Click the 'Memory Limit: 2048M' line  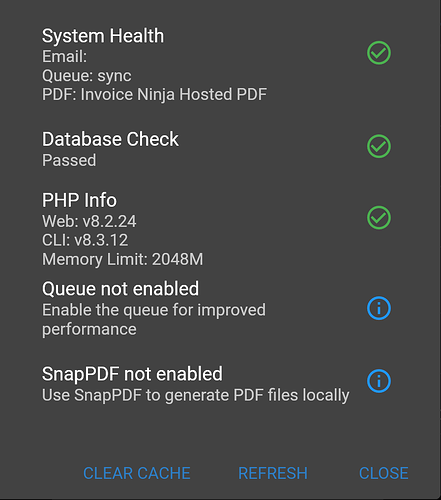click(122, 259)
